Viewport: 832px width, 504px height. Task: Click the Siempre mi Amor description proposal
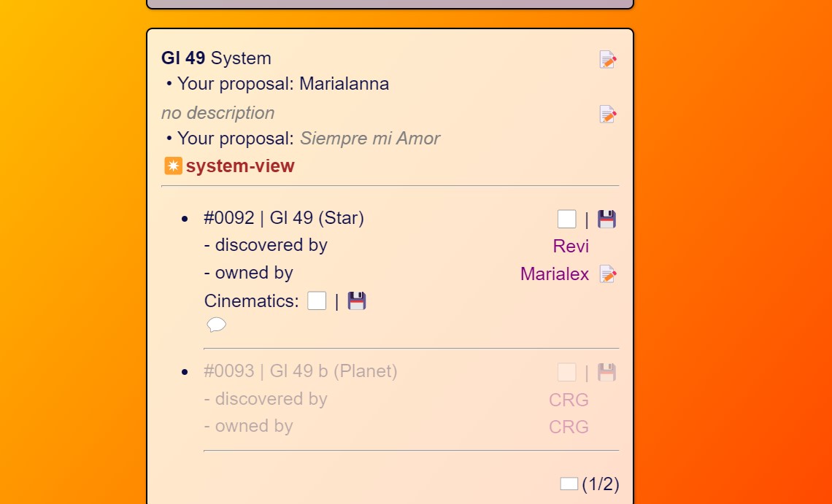click(370, 139)
